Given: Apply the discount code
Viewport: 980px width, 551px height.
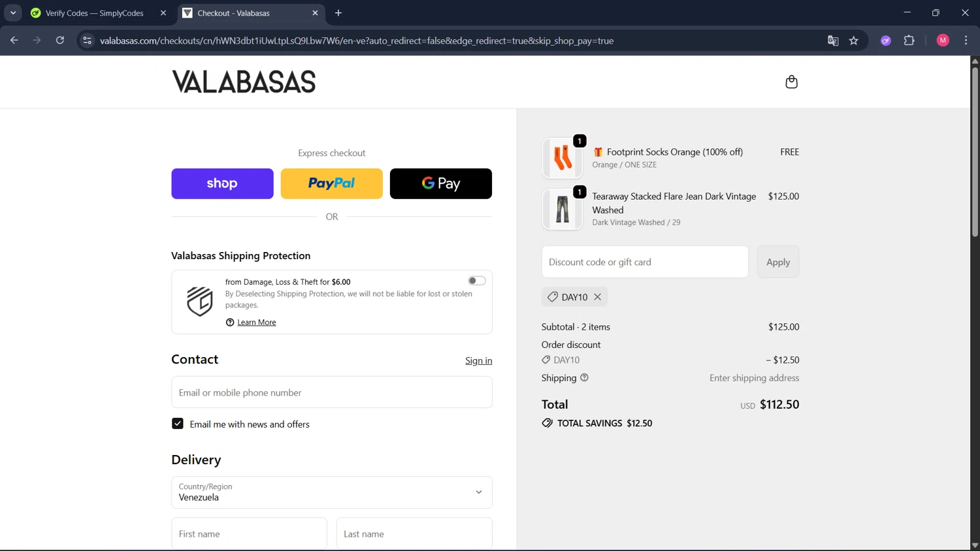Looking at the screenshot, I should pyautogui.click(x=778, y=262).
